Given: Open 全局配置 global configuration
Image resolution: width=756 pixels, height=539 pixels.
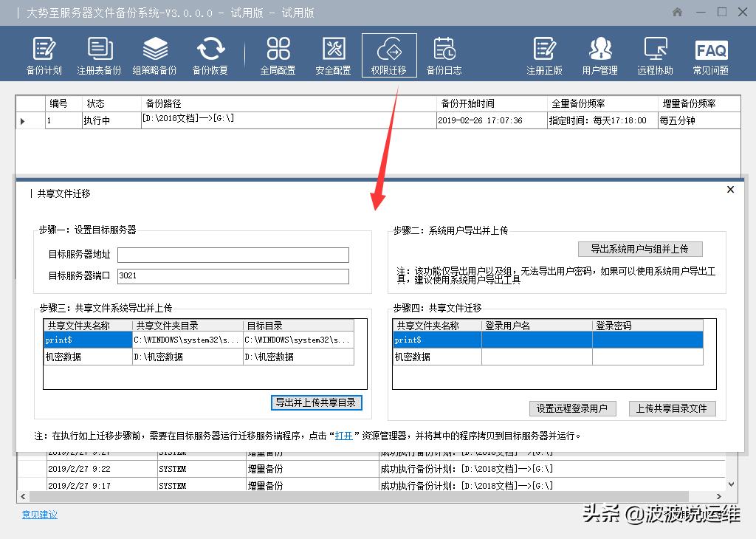Looking at the screenshot, I should pos(278,54).
